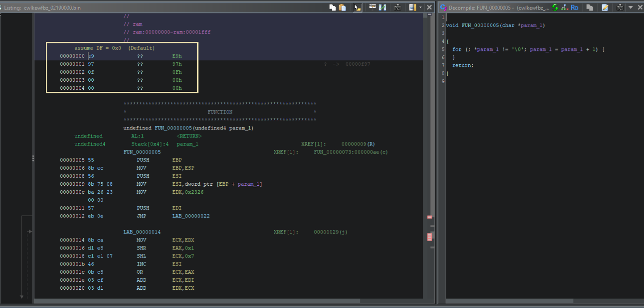
Task: Click the Listing panel view toggle icon
Action: point(412,8)
